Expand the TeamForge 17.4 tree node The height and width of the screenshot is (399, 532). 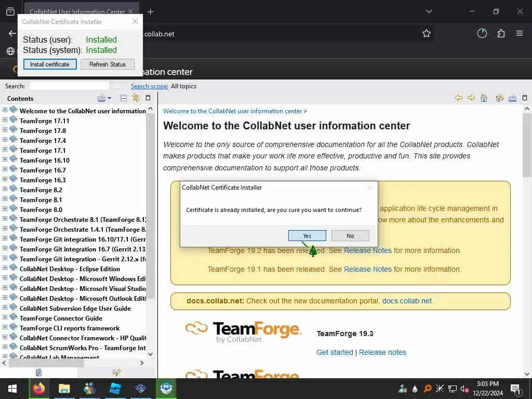pos(5,139)
